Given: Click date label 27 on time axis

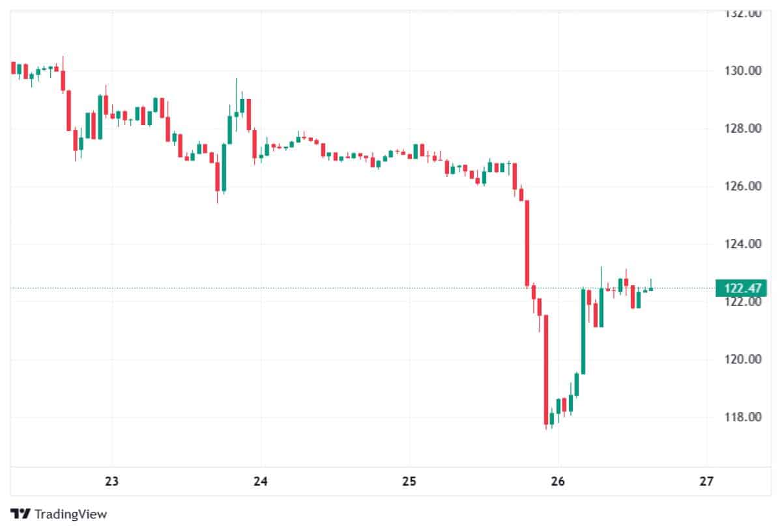Looking at the screenshot, I should click(706, 483).
